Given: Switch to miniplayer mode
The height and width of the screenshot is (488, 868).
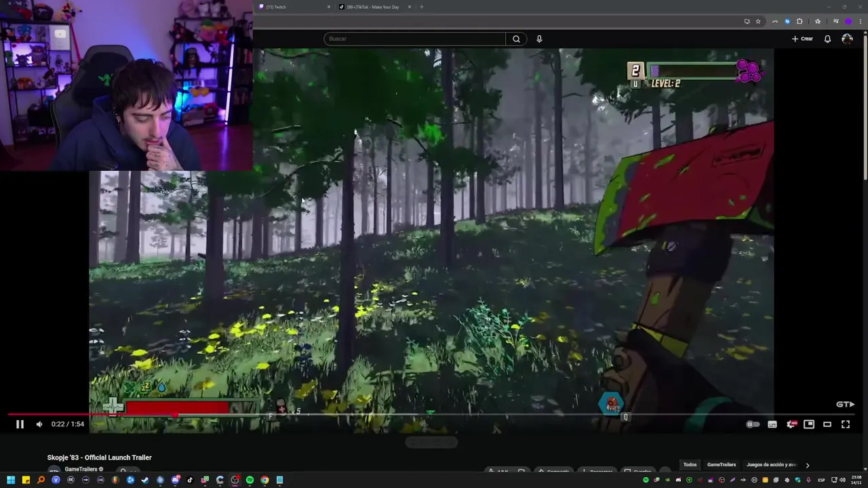Looking at the screenshot, I should tap(809, 424).
